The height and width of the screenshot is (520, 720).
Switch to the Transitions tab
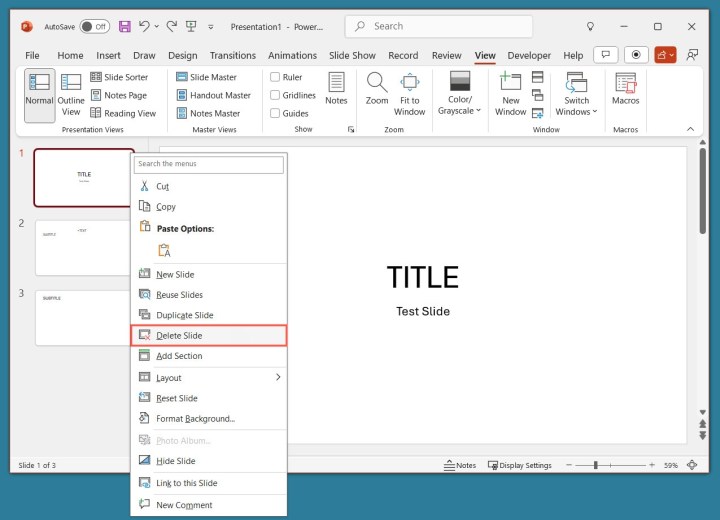[x=233, y=55]
